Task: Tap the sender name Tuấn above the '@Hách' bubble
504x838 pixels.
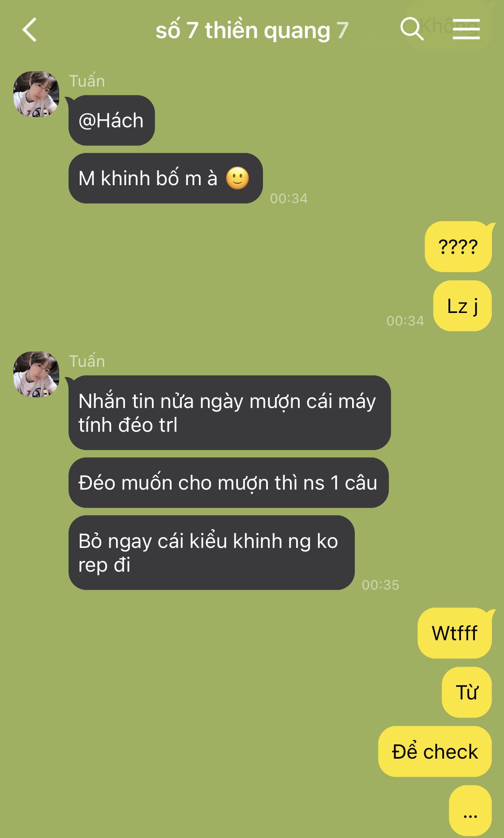Action: (87, 81)
